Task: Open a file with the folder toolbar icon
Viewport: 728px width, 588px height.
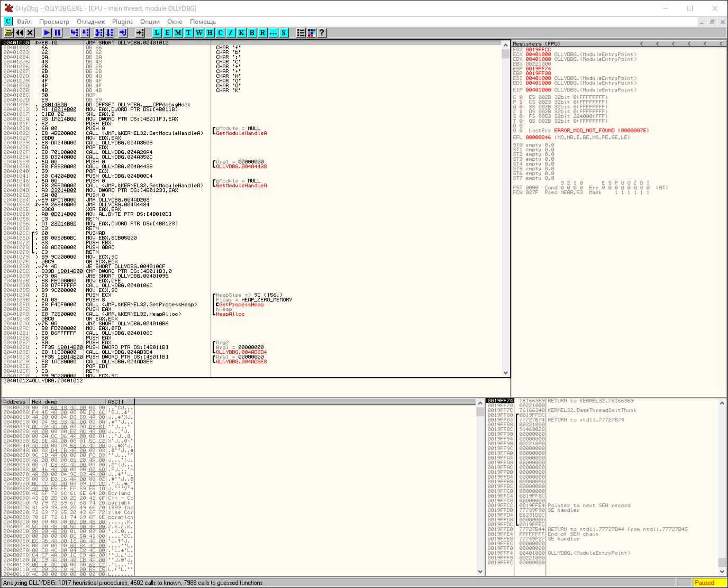Action: point(8,33)
